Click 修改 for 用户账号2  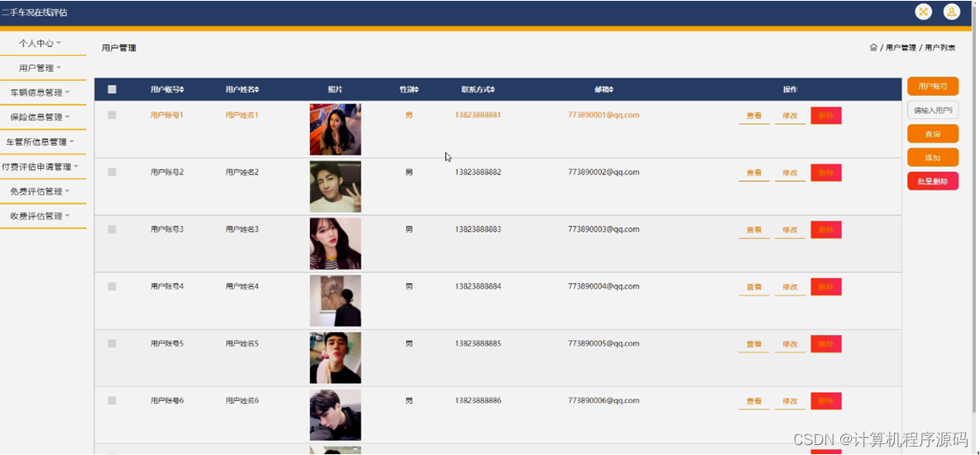[790, 173]
